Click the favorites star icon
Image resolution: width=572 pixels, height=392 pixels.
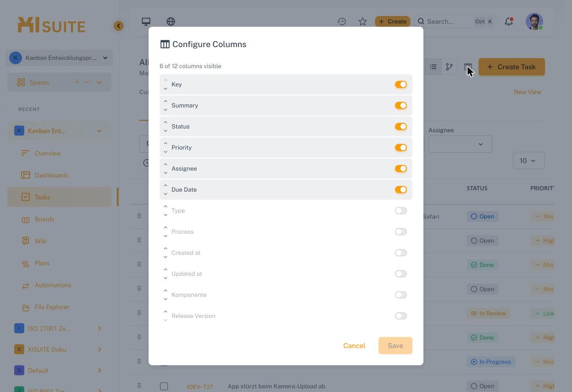click(x=363, y=21)
